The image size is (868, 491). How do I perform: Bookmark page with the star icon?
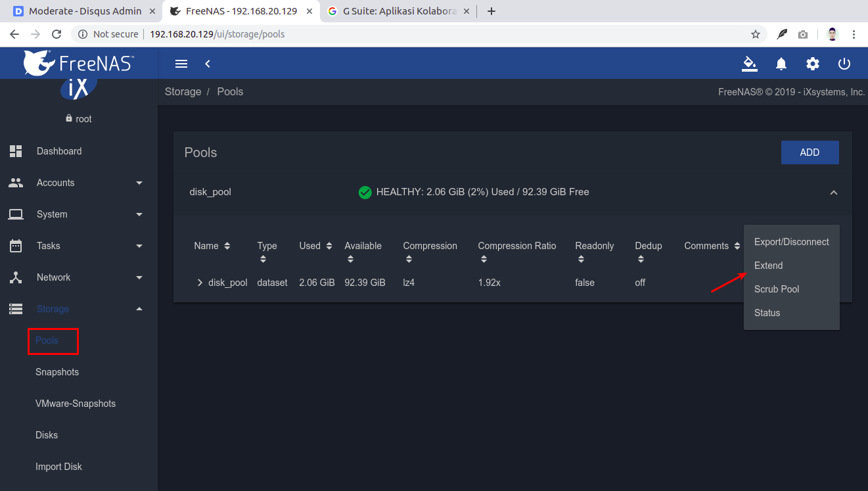click(x=756, y=34)
